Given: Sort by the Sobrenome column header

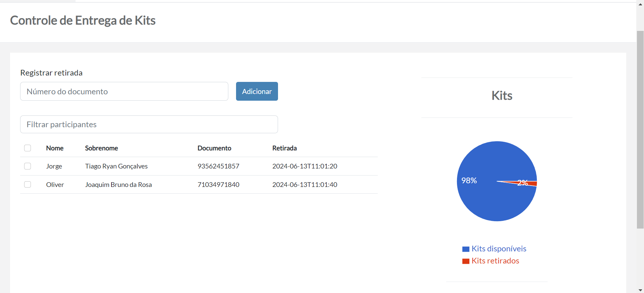Looking at the screenshot, I should click(101, 148).
